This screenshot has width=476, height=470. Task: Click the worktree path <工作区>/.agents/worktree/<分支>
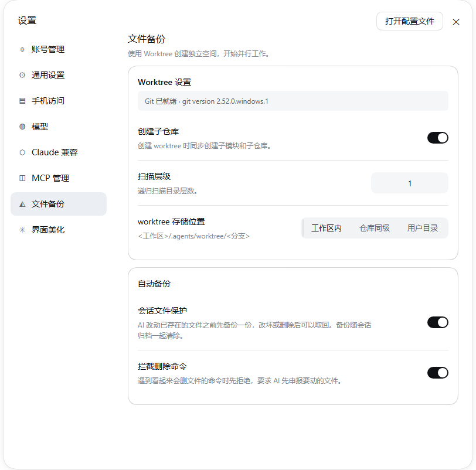point(193,236)
